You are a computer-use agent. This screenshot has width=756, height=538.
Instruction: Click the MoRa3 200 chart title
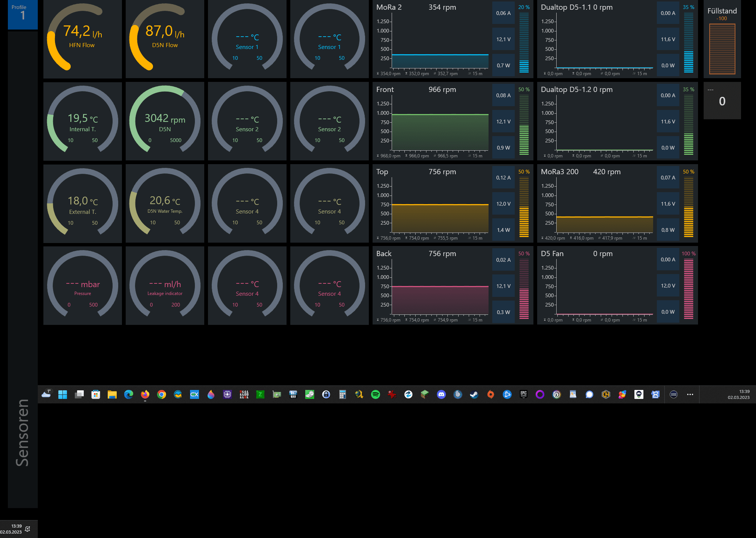point(560,172)
